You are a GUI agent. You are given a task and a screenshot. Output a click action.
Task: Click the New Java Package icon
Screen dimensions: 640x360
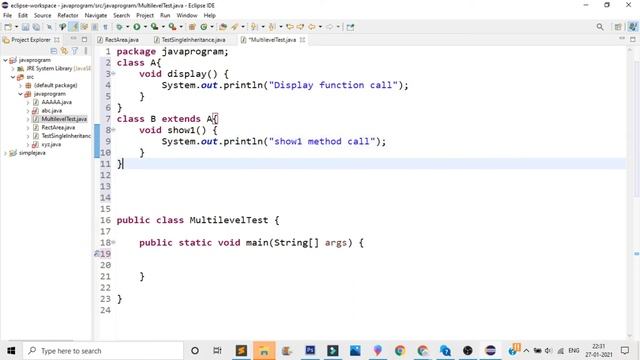tap(192, 27)
